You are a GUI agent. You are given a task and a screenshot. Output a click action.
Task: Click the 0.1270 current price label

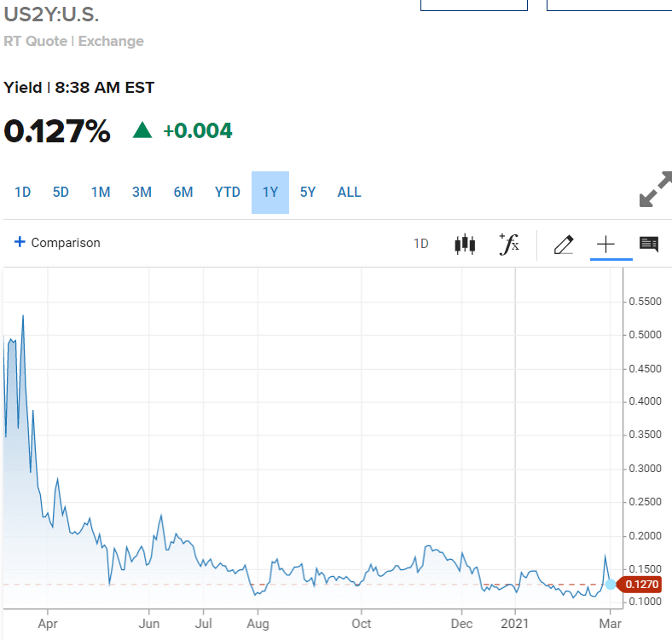tap(639, 585)
